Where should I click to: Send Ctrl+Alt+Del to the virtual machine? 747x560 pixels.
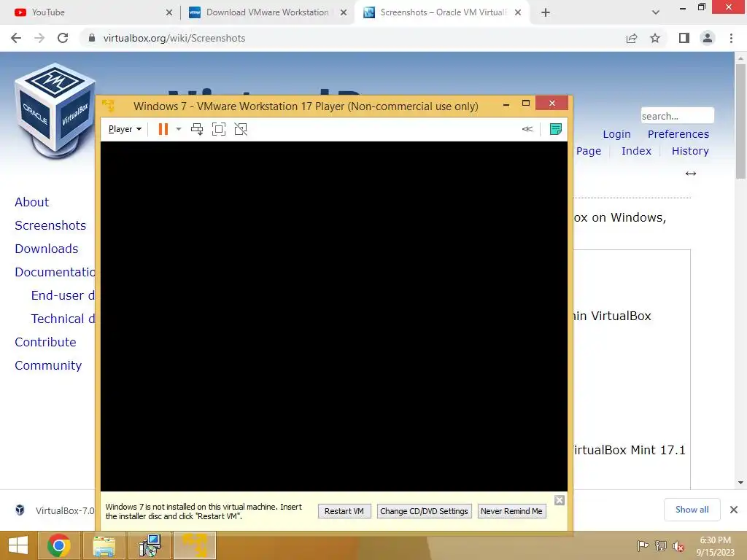click(x=197, y=129)
